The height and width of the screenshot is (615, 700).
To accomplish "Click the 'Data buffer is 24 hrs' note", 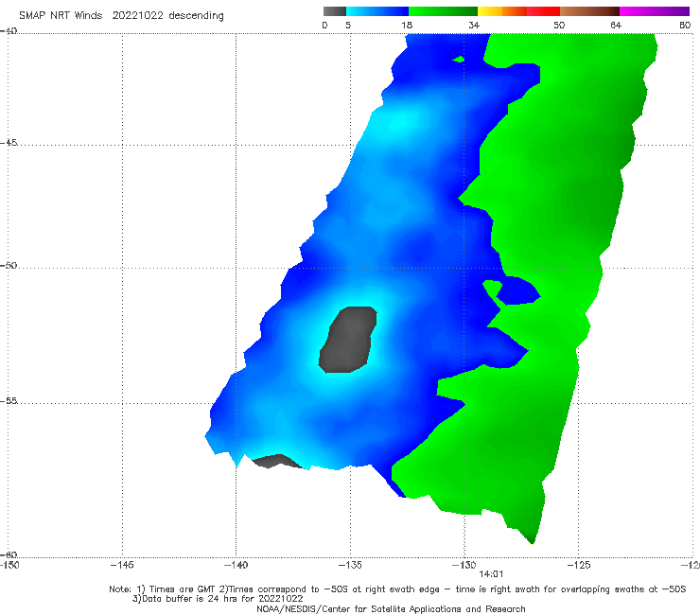I will 218,599.
